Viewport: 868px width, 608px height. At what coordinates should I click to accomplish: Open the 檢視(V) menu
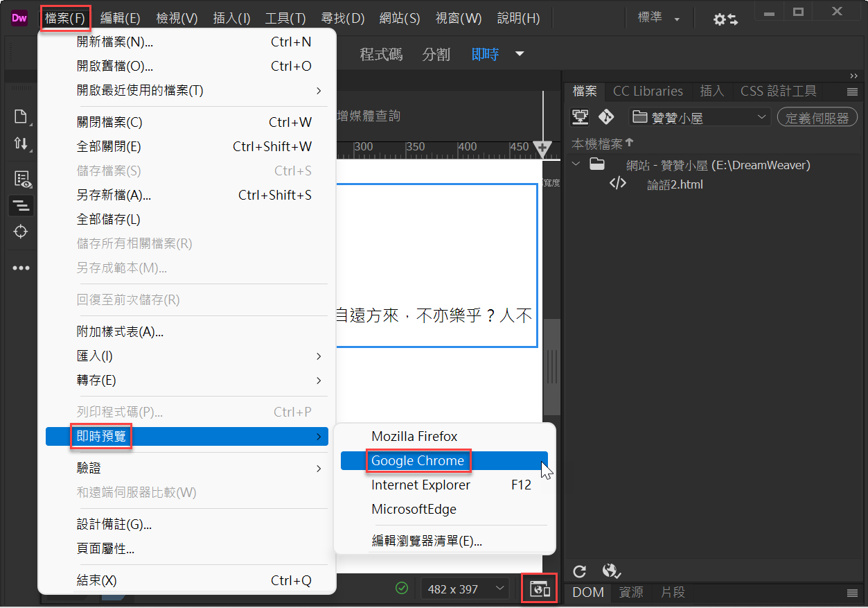click(x=177, y=19)
